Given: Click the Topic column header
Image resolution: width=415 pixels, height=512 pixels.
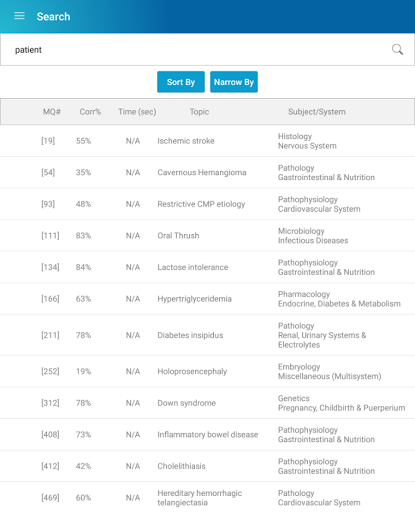Looking at the screenshot, I should point(199,112).
